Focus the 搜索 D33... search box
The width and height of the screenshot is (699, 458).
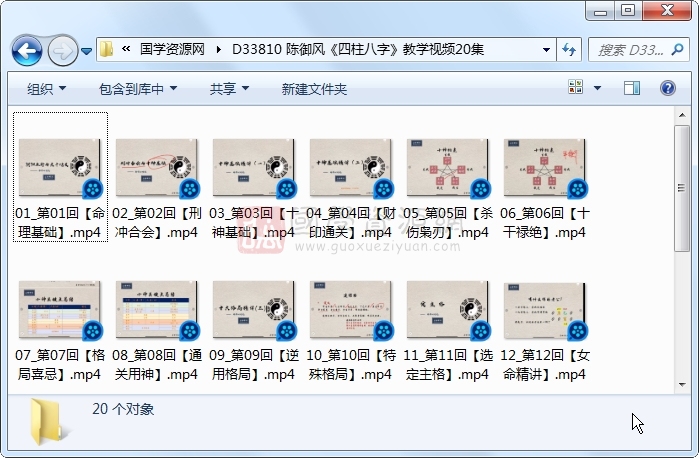(638, 50)
